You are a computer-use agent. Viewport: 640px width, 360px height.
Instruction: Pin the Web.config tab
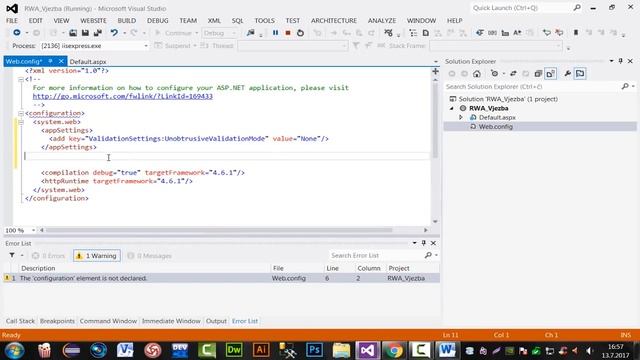click(50, 61)
